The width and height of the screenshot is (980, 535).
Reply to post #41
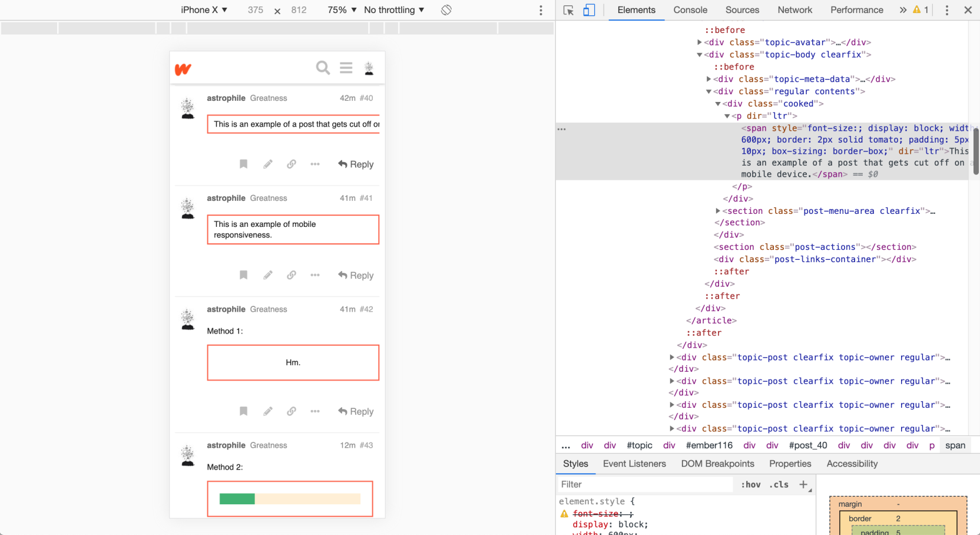pyautogui.click(x=356, y=275)
